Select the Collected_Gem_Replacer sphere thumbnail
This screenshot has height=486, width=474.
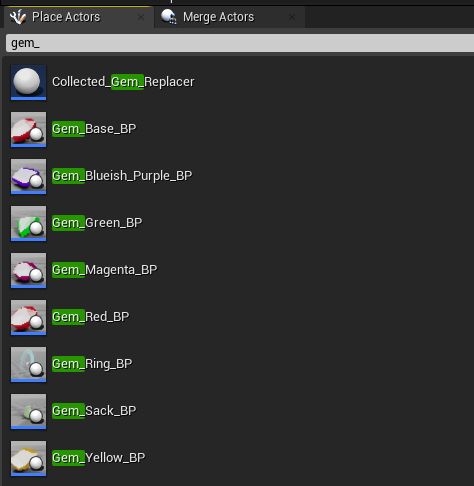(x=28, y=82)
